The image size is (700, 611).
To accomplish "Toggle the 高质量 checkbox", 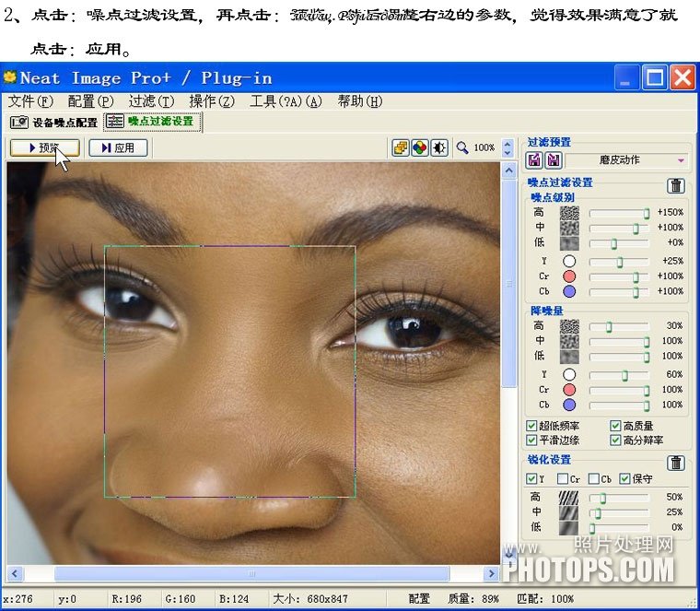I will (615, 426).
